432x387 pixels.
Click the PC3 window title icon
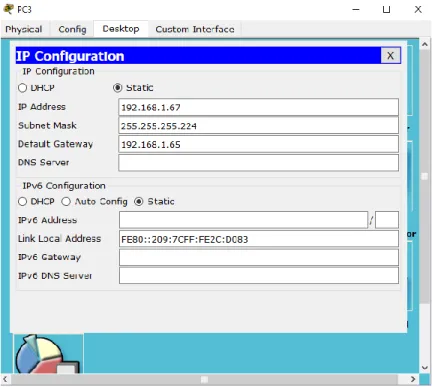[x=8, y=9]
